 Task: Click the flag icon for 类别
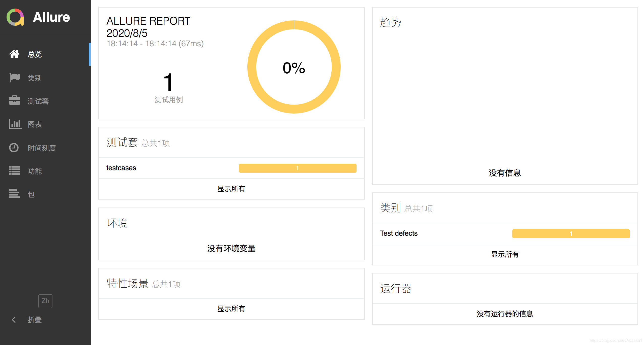15,78
